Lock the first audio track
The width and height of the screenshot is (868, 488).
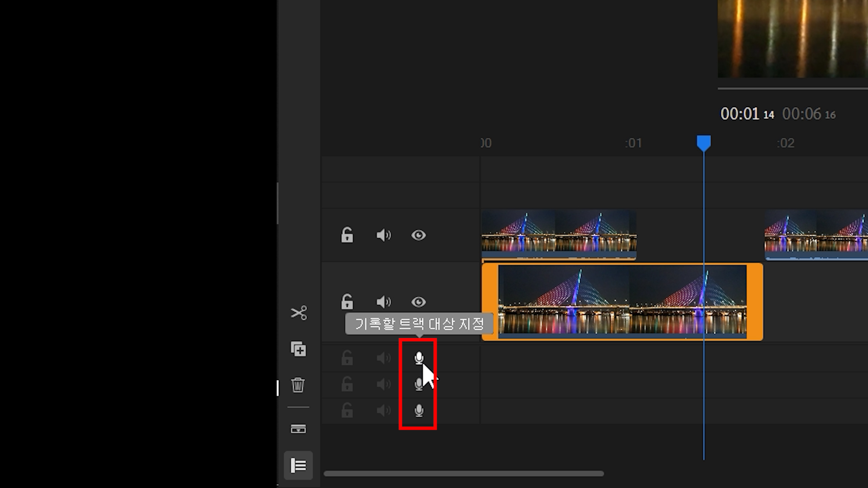coord(347,358)
